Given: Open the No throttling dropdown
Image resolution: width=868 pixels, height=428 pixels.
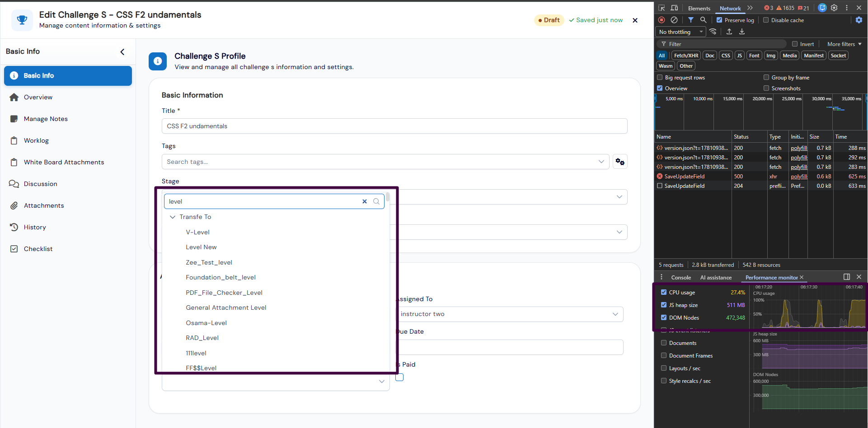Looking at the screenshot, I should (x=681, y=32).
